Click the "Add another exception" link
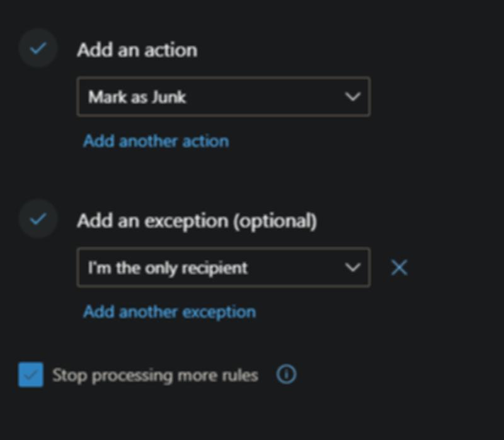The height and width of the screenshot is (440, 504). [169, 312]
